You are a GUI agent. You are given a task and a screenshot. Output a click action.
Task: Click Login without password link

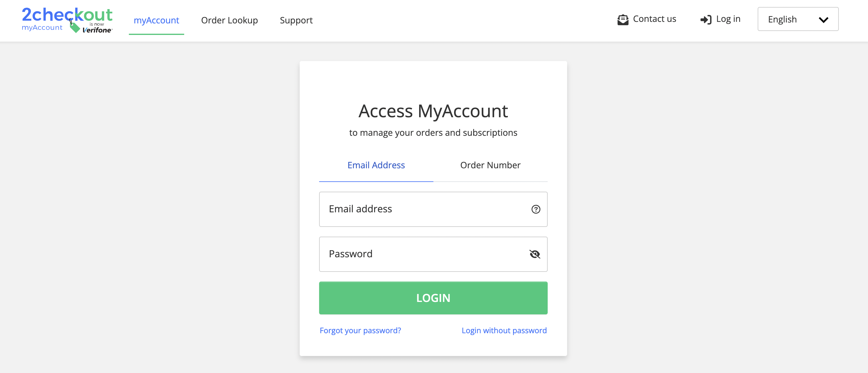click(504, 330)
